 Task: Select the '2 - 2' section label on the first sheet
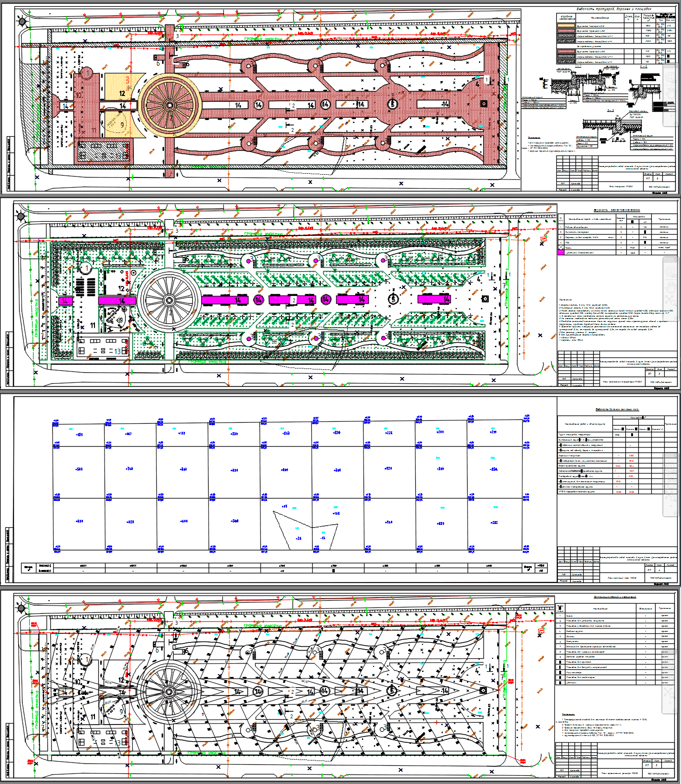point(644,66)
